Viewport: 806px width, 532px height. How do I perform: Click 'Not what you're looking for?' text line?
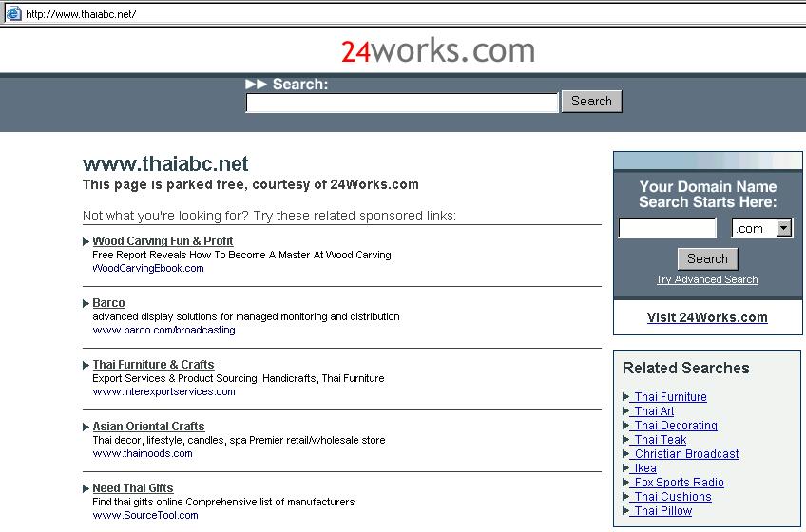click(x=269, y=216)
